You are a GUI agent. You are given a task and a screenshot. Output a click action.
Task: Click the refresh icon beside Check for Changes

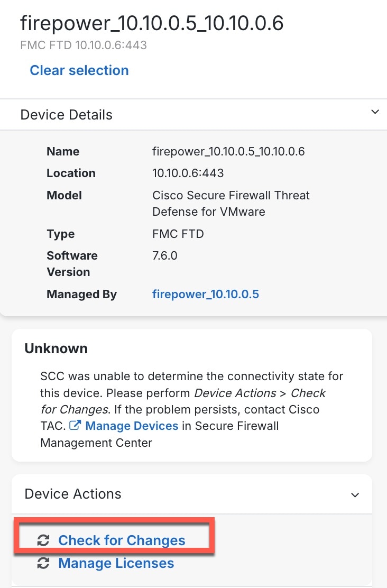[x=43, y=540]
